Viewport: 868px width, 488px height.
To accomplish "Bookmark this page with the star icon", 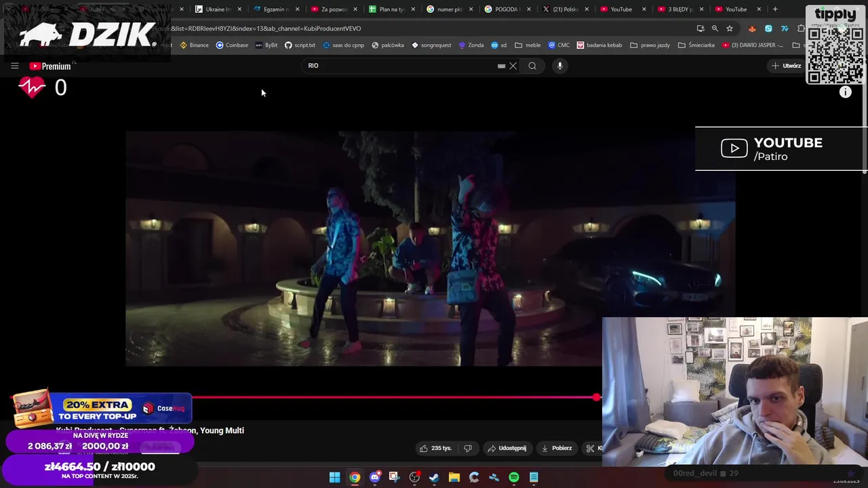I will 730,28.
